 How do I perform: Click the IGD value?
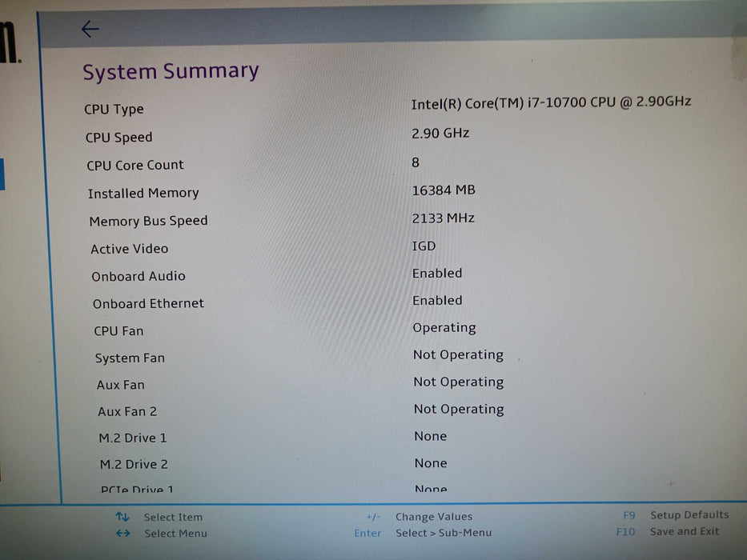[x=424, y=246]
